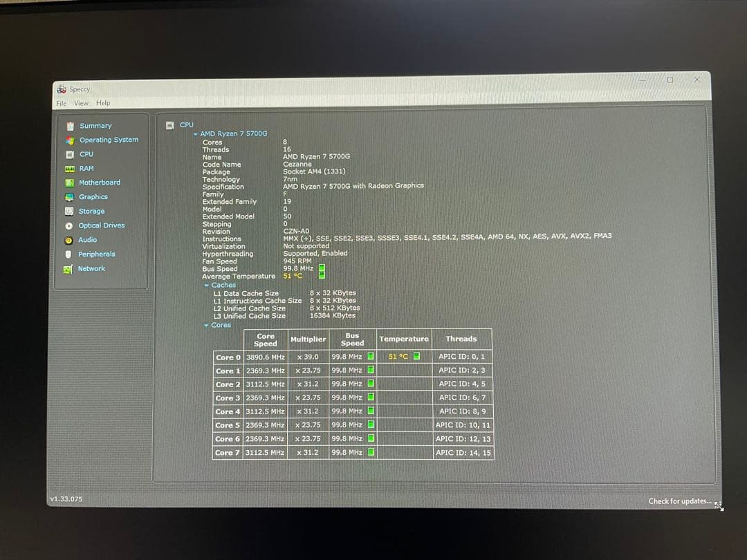Open the File menu
The height and width of the screenshot is (560, 747).
tap(61, 102)
